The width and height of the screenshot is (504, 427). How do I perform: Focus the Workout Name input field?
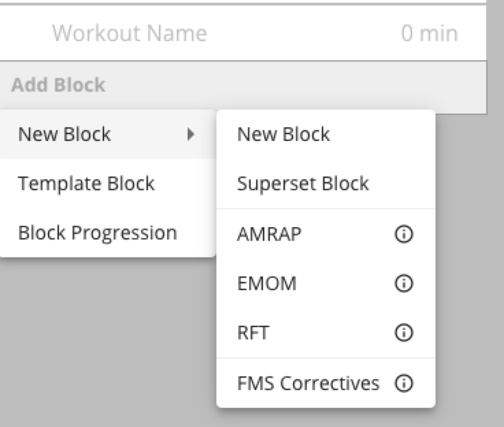(129, 33)
